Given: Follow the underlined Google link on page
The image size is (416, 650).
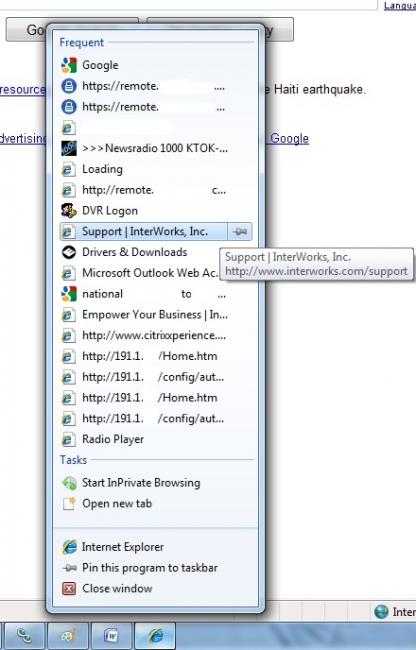Looking at the screenshot, I should (290, 138).
